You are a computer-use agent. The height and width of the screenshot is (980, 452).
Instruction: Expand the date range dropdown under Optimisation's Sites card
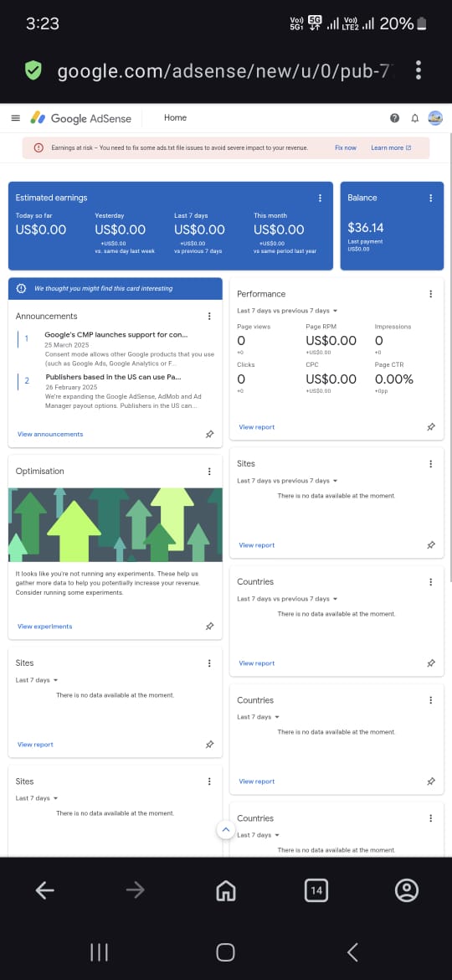37,680
